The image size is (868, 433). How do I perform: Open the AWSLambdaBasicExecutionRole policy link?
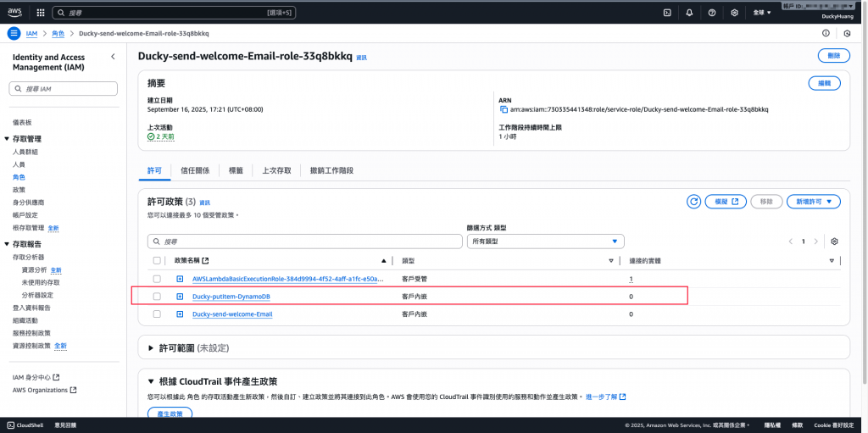288,279
